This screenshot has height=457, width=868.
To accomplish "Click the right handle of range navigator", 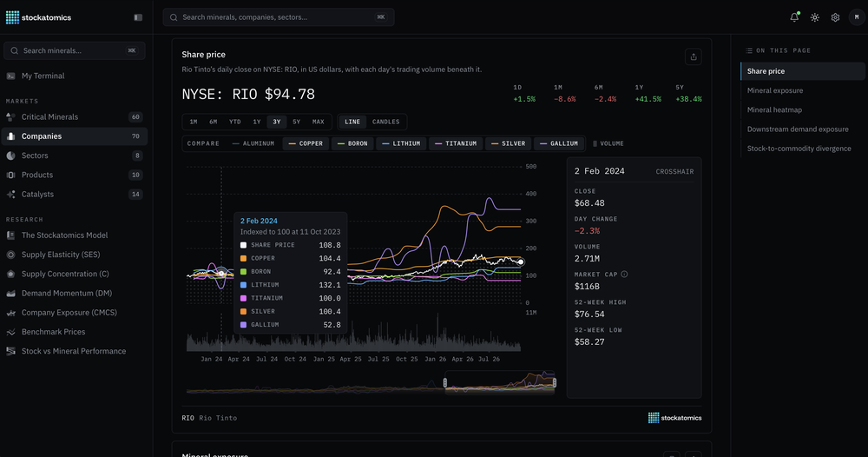I will point(554,383).
